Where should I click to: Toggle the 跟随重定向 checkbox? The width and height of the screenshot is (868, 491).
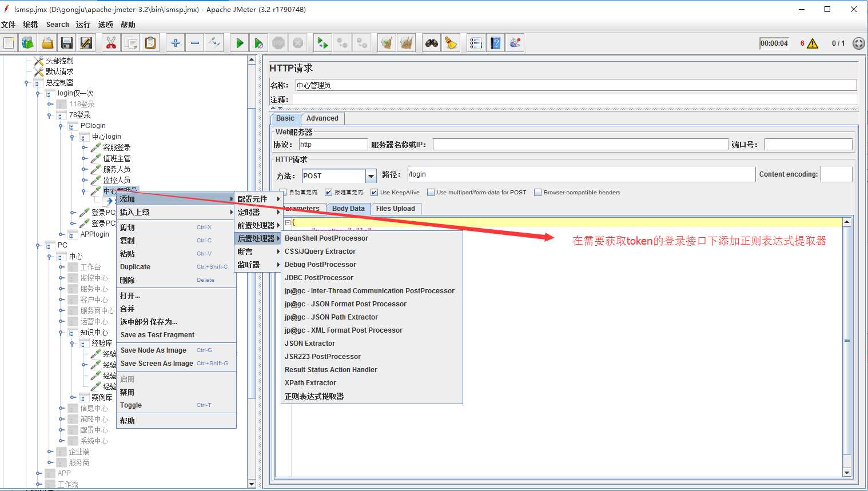(x=328, y=193)
